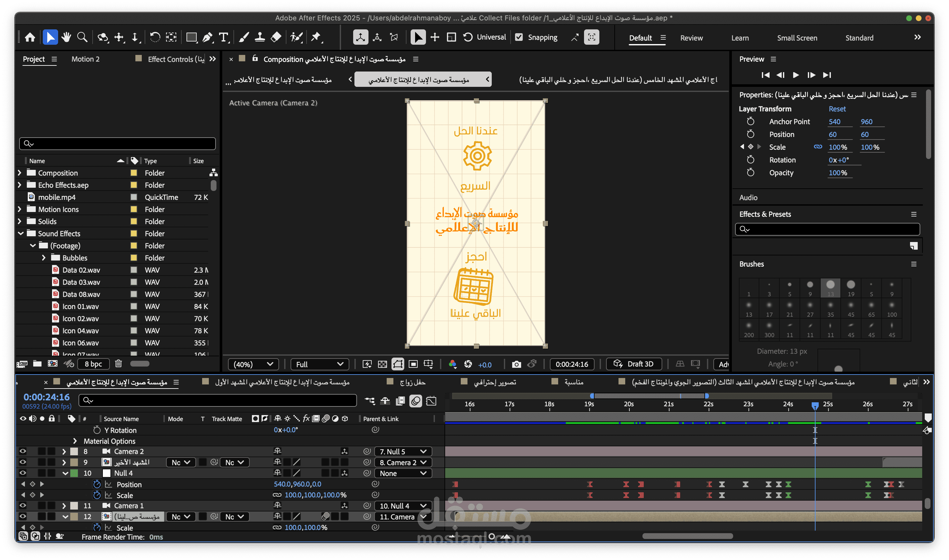Select the Type tool
The height and width of the screenshot is (560, 949).
tap(224, 37)
